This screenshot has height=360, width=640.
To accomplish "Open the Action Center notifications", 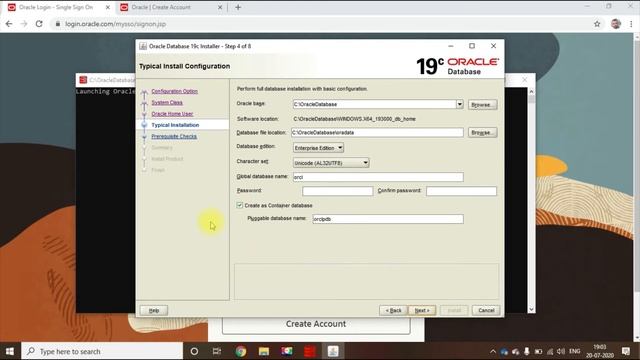I will [x=626, y=351].
